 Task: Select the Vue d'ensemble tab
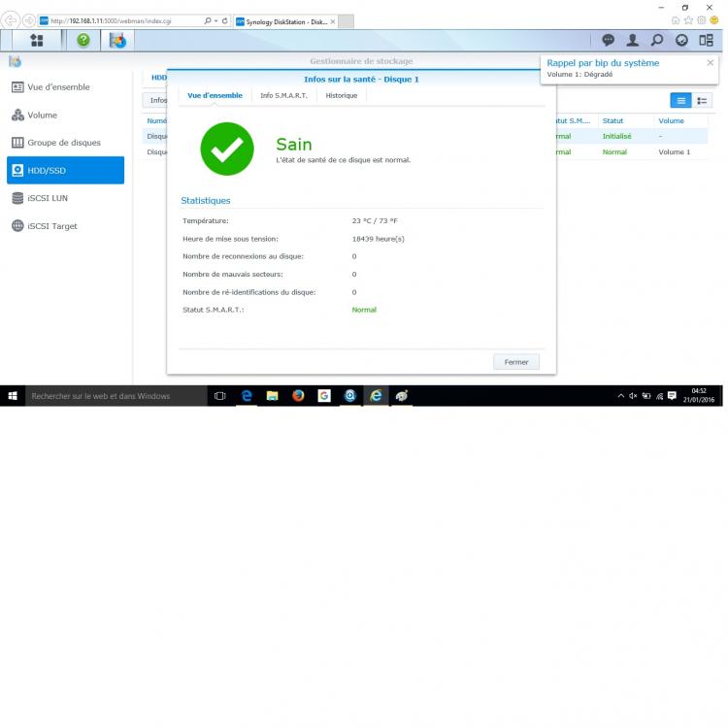pyautogui.click(x=215, y=95)
